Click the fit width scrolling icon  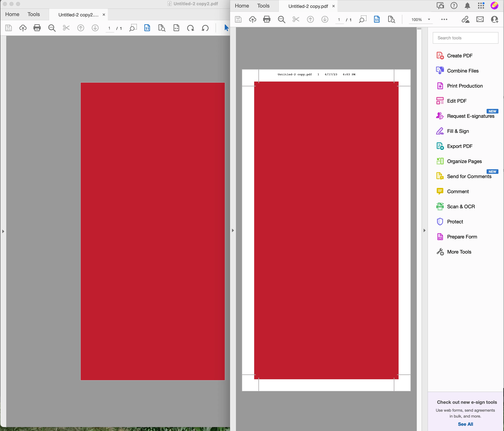click(x=176, y=28)
